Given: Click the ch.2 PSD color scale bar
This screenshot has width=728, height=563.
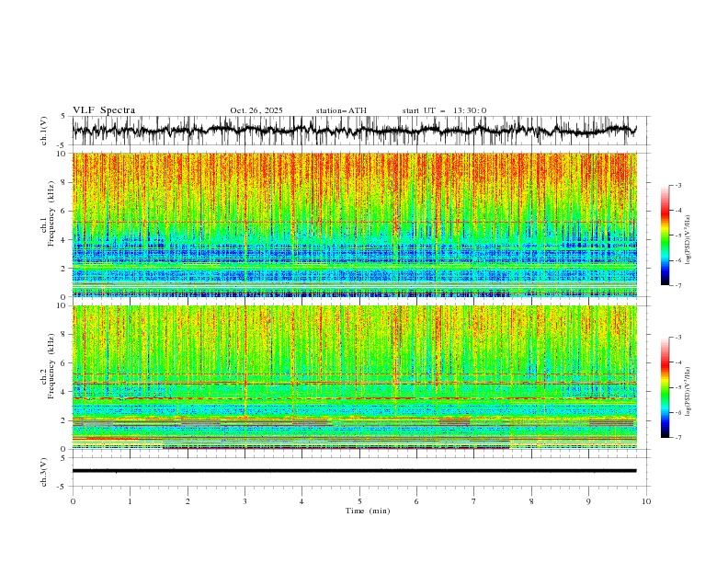Looking at the screenshot, I should tap(665, 387).
